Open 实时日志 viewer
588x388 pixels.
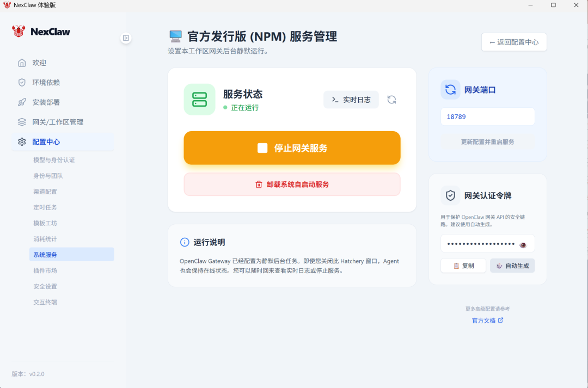coord(351,100)
